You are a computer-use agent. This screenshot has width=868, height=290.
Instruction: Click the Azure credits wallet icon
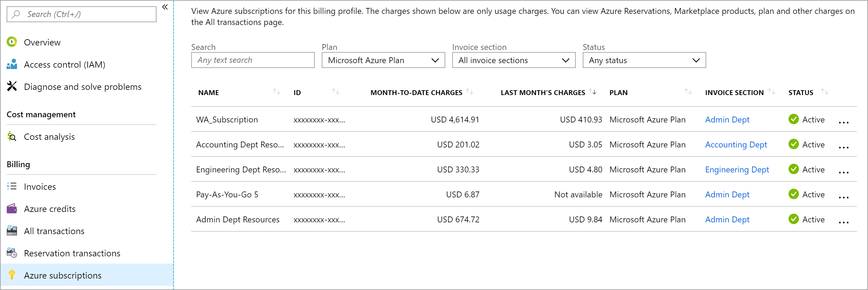tap(12, 208)
